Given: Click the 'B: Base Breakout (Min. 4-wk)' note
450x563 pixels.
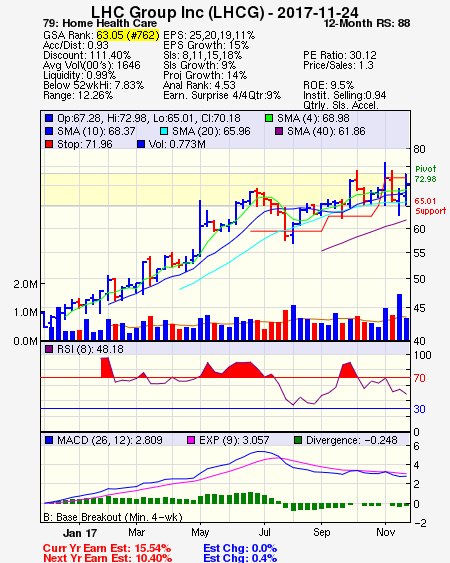Looking at the screenshot, I should 113,517.
